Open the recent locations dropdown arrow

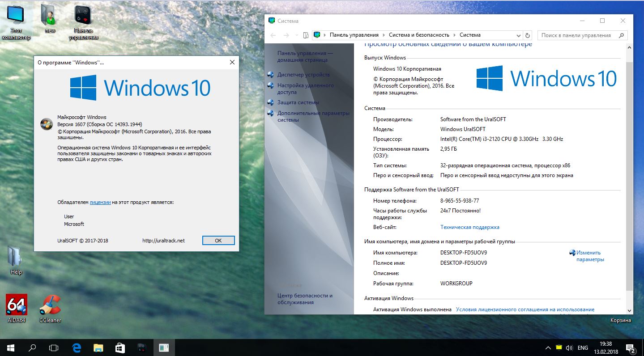(297, 35)
